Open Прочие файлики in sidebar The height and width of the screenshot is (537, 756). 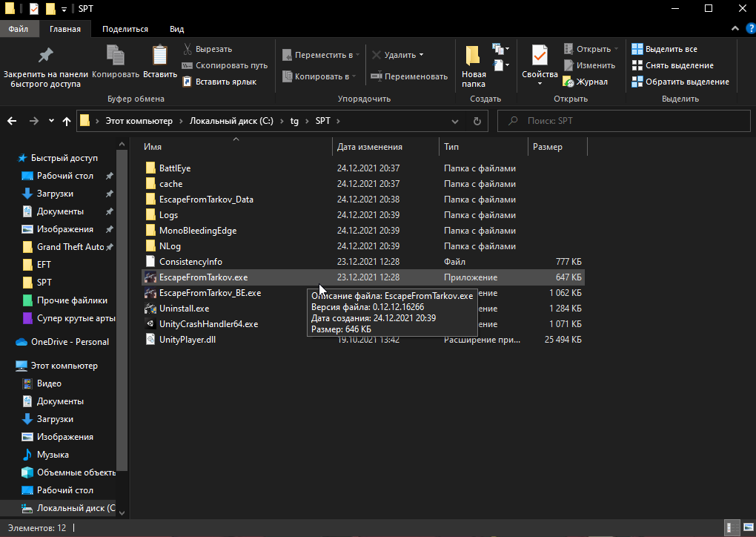(72, 300)
